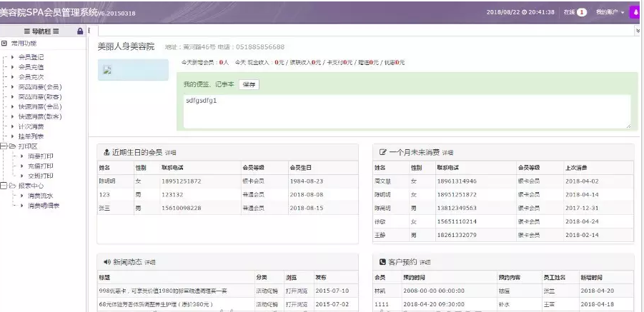The image size is (644, 312).
Task: Click the purple notification bell icon
Action: coord(635,12)
